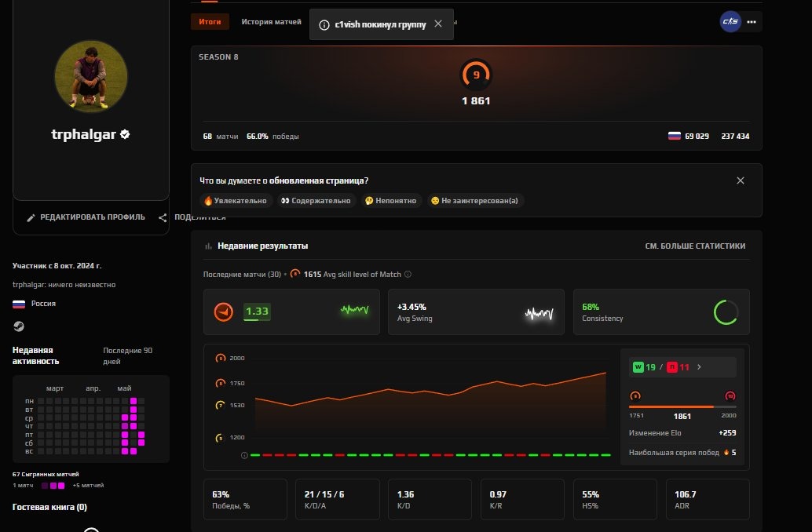Open the Steam profile icon link
This screenshot has width=812, height=532.
click(19, 326)
